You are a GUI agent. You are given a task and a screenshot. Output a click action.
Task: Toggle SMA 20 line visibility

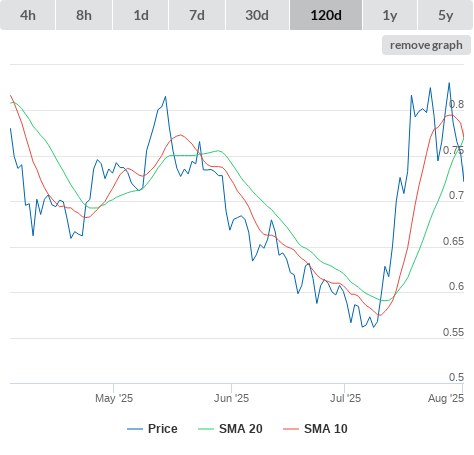point(241,429)
